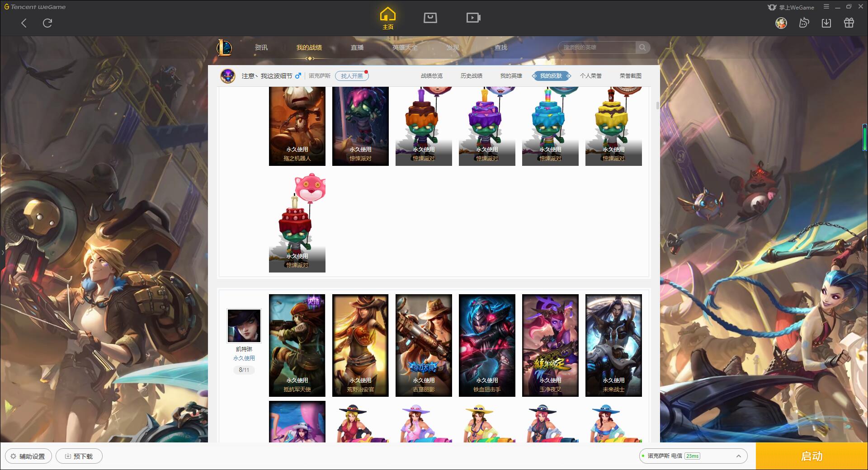Screen dimensions: 868x470
Task: Open the orange cake 惊悚派对 chroma
Action: pyautogui.click(x=424, y=126)
